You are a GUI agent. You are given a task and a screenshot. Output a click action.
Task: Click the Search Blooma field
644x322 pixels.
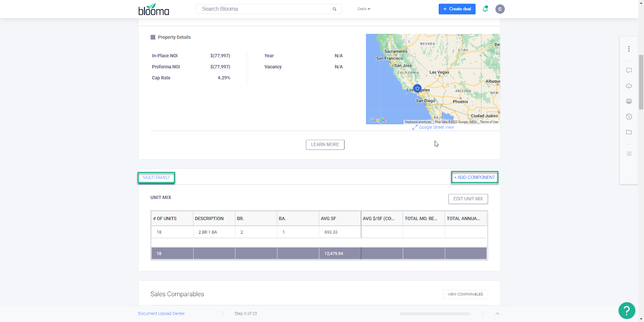point(268,9)
